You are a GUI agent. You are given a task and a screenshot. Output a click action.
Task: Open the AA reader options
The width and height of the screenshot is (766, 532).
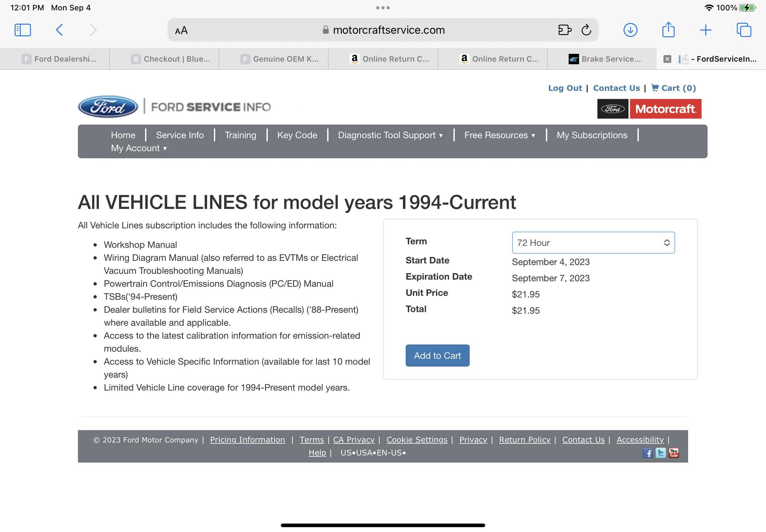[x=181, y=30]
